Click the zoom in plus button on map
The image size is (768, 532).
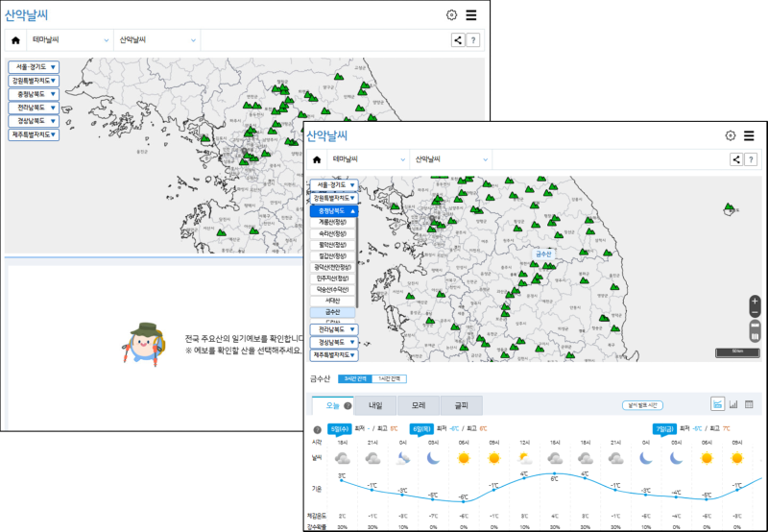tap(755, 302)
